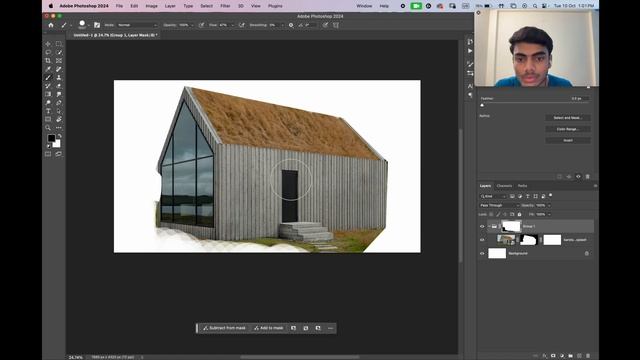Hide the Background layer
Screen dimensions: 640x360
click(x=482, y=253)
